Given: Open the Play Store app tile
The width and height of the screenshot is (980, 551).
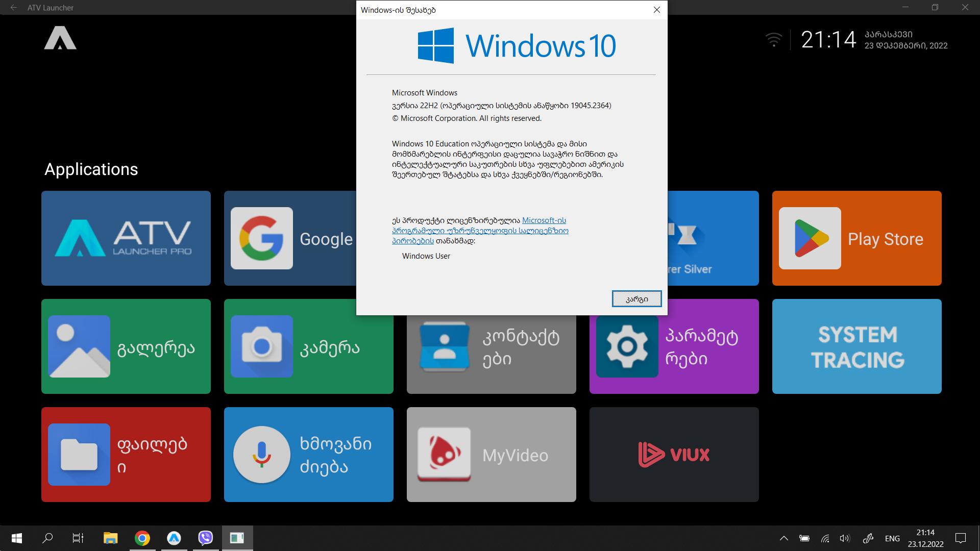Looking at the screenshot, I should pyautogui.click(x=856, y=238).
